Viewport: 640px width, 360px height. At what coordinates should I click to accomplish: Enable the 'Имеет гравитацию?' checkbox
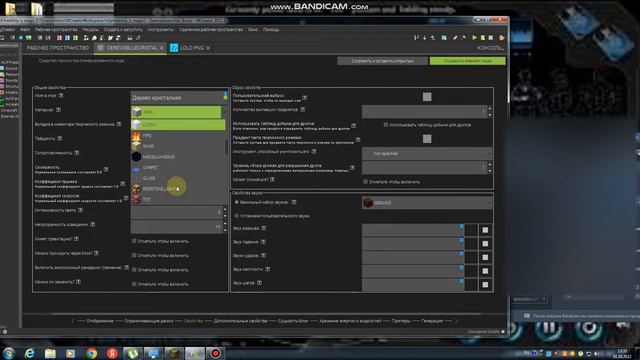pyautogui.click(x=134, y=241)
